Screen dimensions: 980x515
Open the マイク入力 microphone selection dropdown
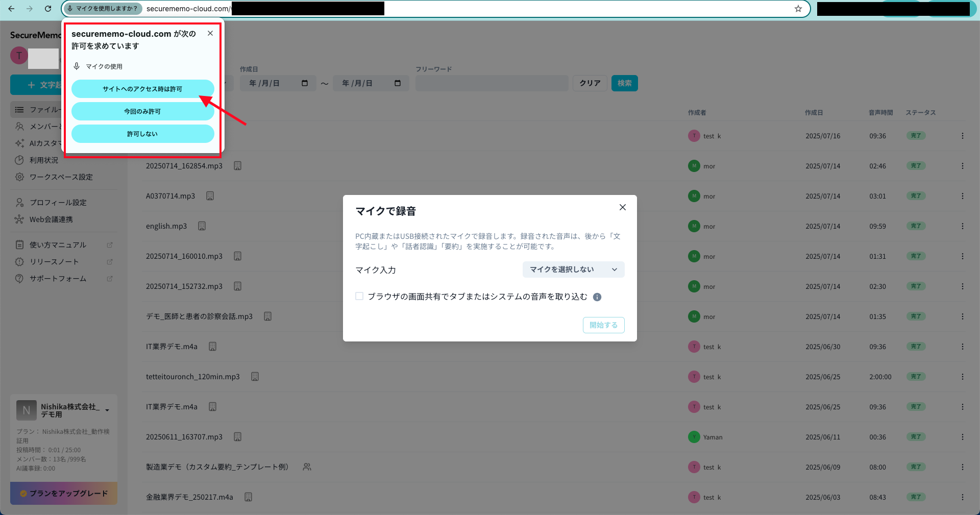573,269
